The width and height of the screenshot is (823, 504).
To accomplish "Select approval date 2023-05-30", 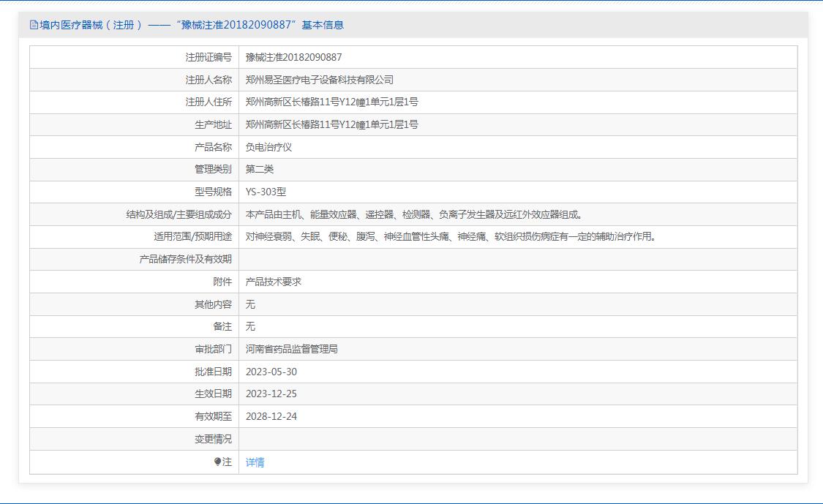I will [x=271, y=372].
